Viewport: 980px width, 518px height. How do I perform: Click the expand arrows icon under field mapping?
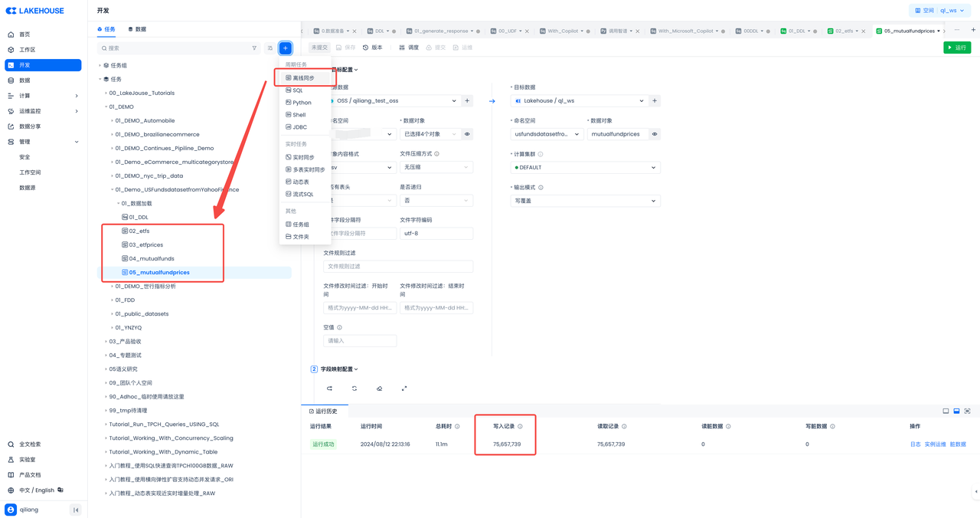[404, 388]
